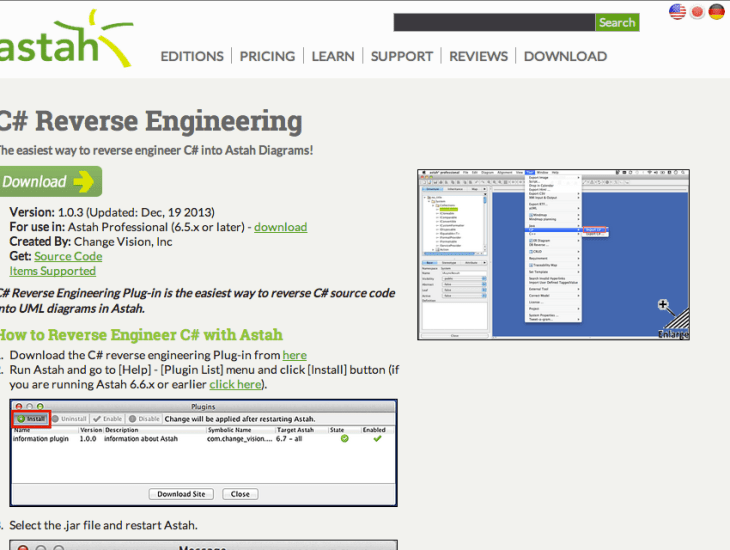Screen dimensions: 730x550
Task: Click 'Symbolic Name' column header
Action: 230,430
